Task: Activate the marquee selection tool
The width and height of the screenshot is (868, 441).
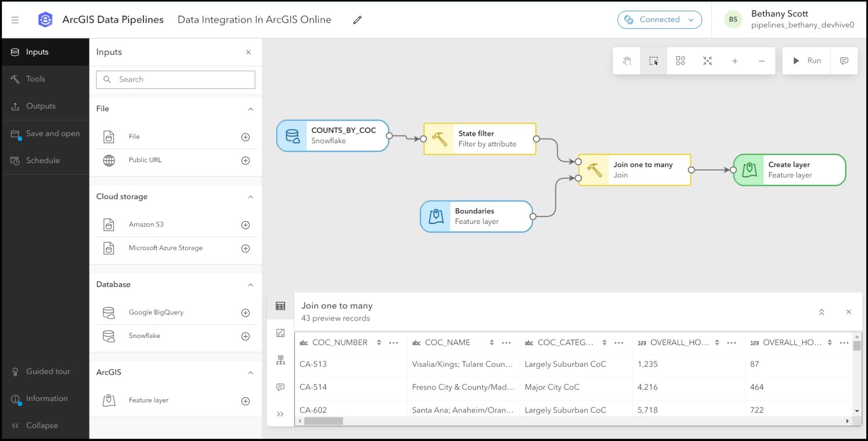Action: 654,61
